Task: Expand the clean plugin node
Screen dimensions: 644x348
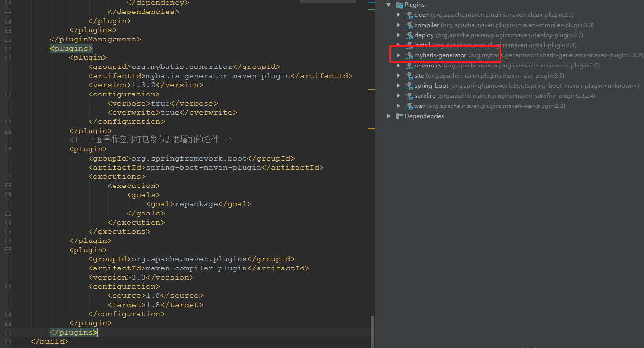Action: [x=398, y=15]
